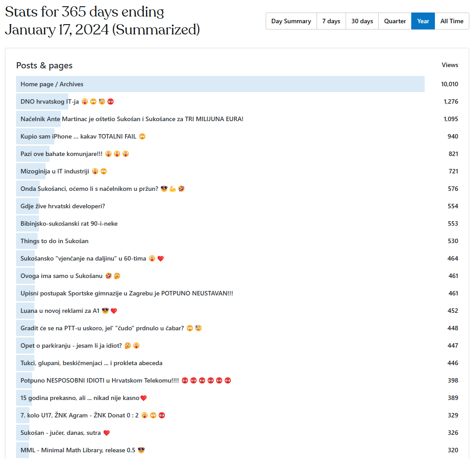The height and width of the screenshot is (459, 476).
Task: Select the Year tab
Action: 423,21
